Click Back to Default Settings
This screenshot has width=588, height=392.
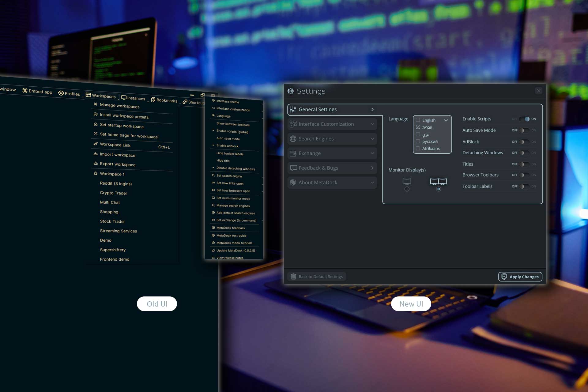click(317, 277)
